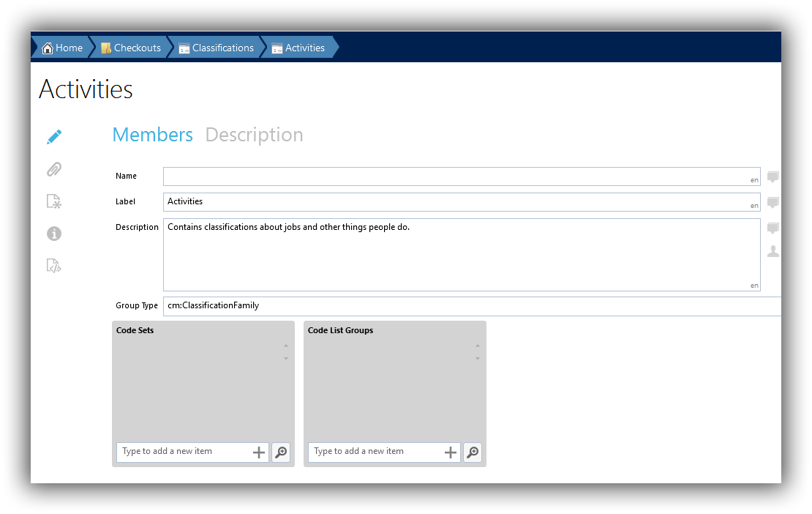This screenshot has width=812, height=514.
Task: Focus the Name input field
Action: [x=462, y=176]
